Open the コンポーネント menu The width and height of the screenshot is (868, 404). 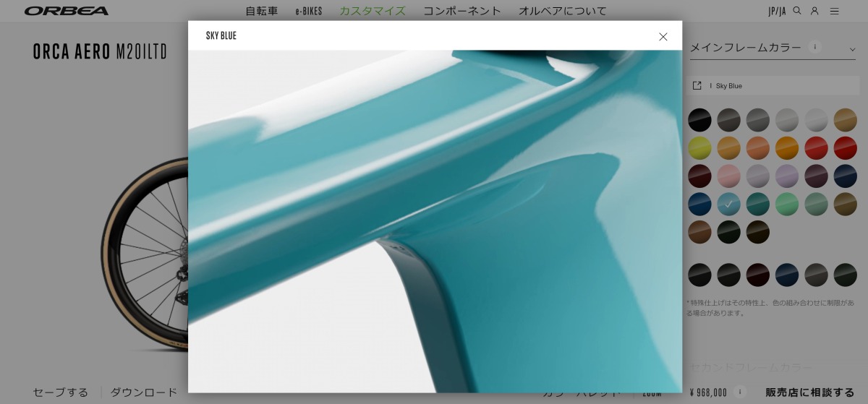(x=462, y=11)
